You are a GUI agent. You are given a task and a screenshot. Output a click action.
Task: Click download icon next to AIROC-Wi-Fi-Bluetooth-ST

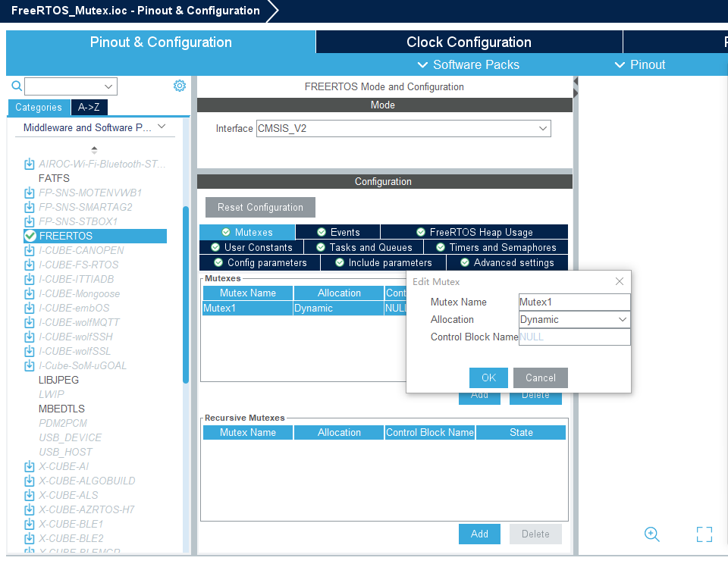30,164
